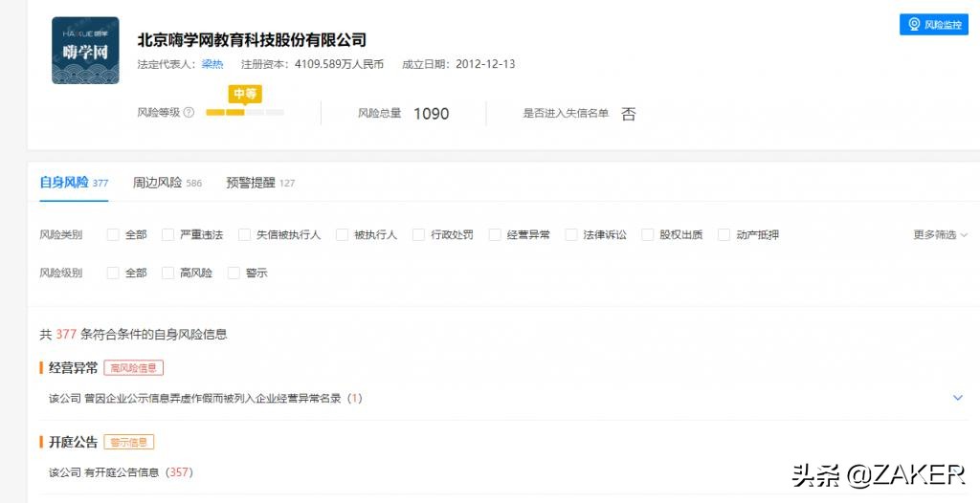Click the 经营异常 section heading
The width and height of the screenshot is (980, 503).
click(73, 367)
